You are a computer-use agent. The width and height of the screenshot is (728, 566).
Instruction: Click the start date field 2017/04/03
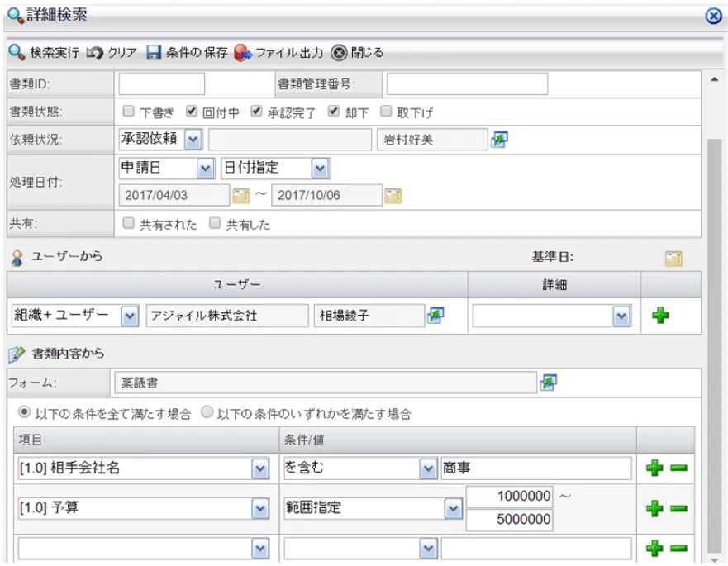point(174,196)
